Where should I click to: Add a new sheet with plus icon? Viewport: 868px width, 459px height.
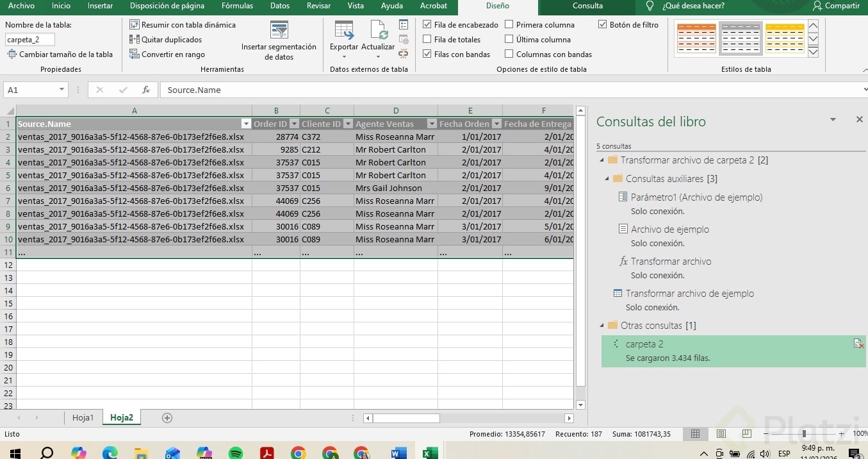click(167, 418)
